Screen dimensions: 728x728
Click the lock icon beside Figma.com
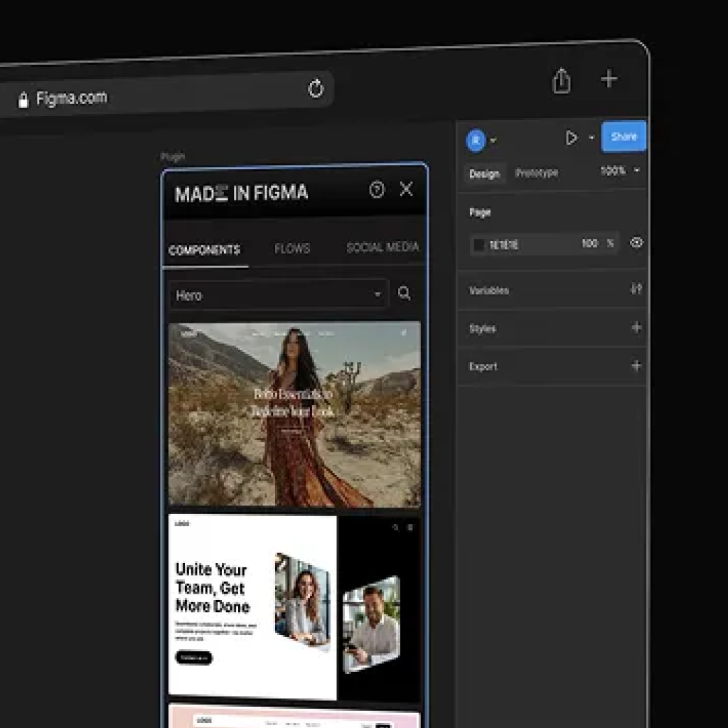[x=23, y=100]
